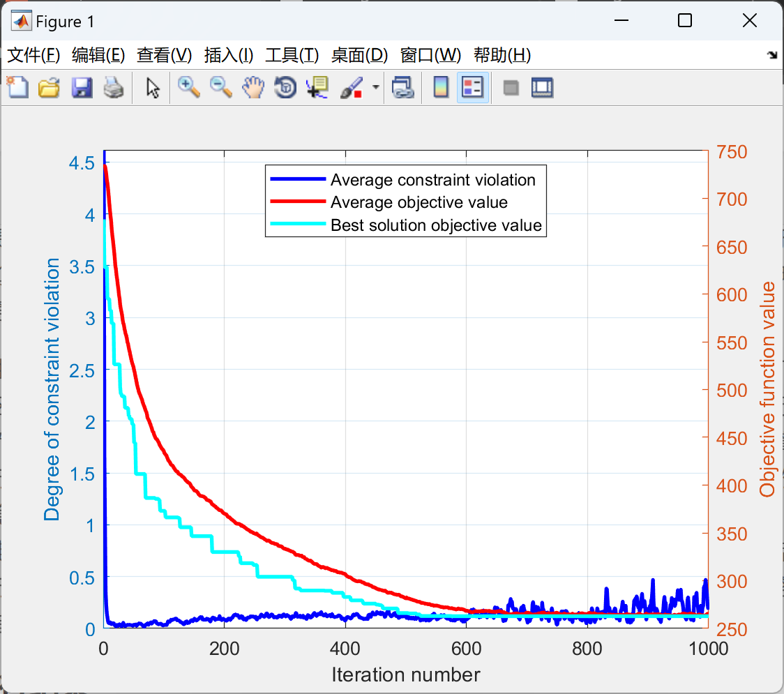
Task: Click the MATLAB logo in title bar
Action: 22,21
